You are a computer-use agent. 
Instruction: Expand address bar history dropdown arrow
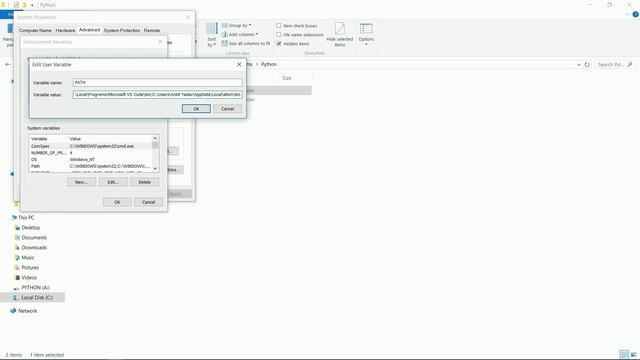[x=578, y=64]
